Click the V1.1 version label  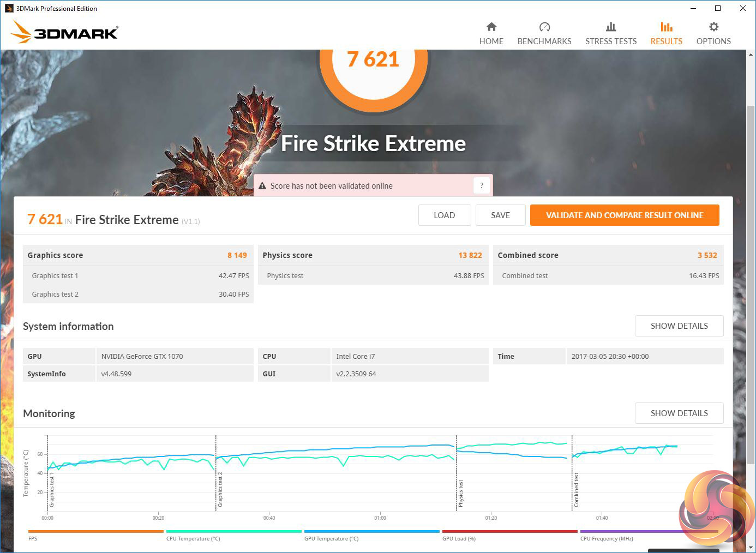click(x=191, y=221)
